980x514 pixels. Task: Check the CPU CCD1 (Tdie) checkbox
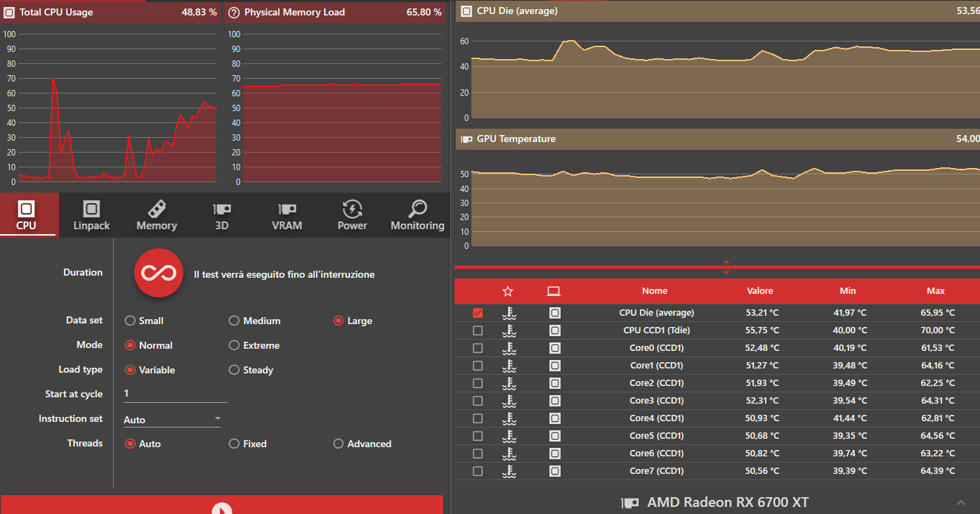(478, 330)
